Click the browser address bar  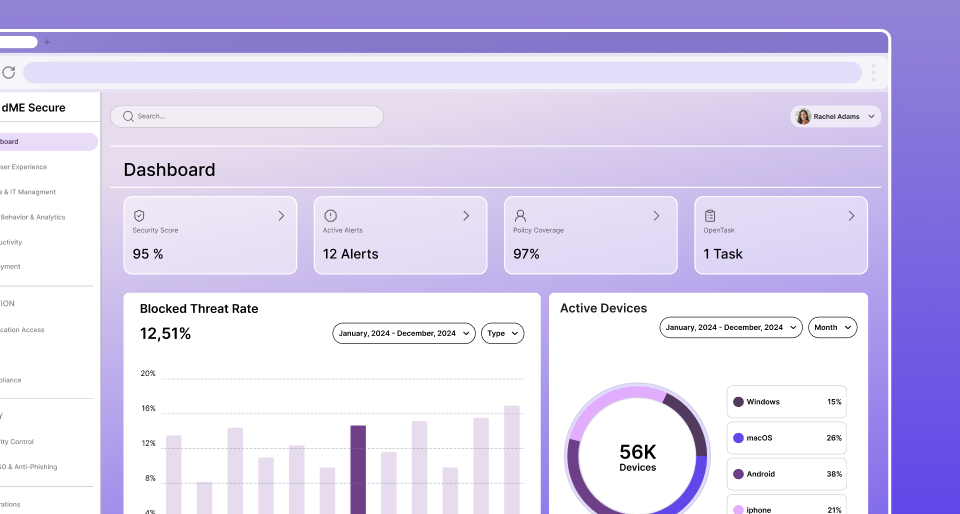442,72
